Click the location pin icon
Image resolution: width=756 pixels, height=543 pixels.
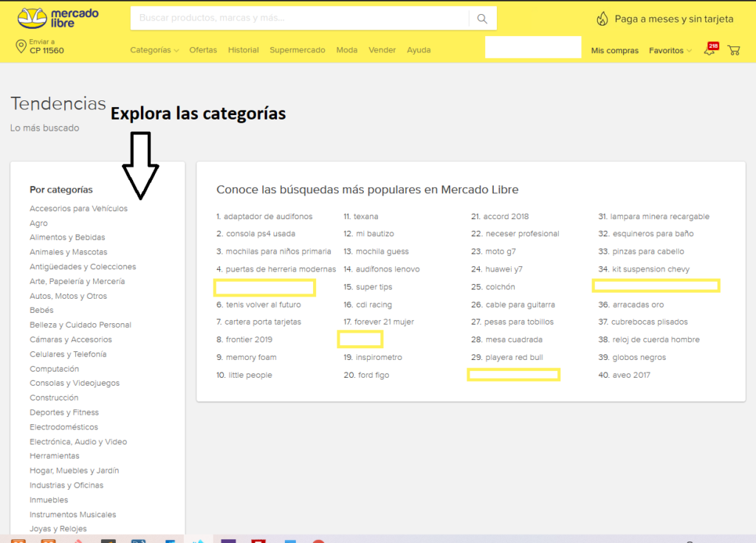(x=21, y=47)
